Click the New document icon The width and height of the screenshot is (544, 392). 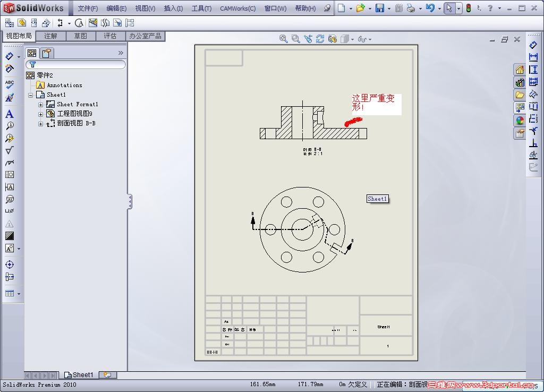342,8
